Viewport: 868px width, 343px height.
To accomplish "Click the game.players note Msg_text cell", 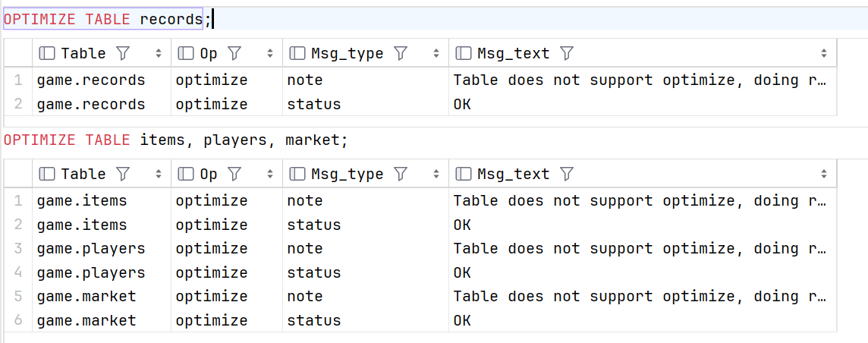I will [x=642, y=248].
